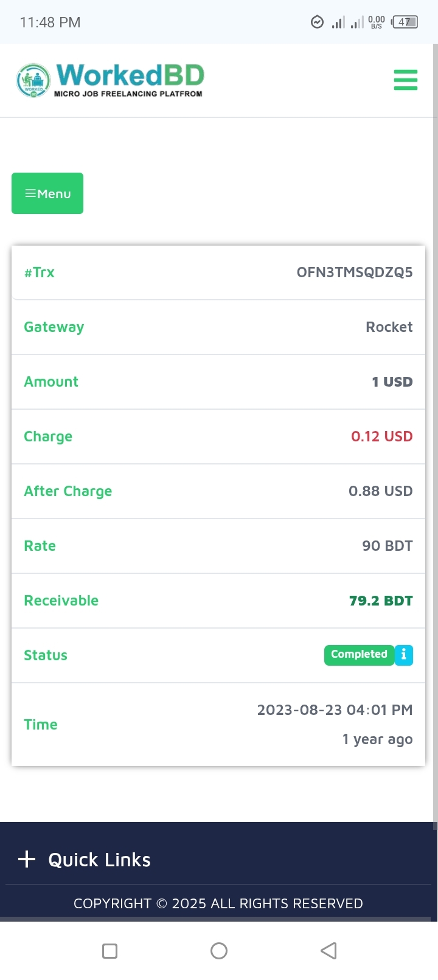
Task: Tap the battery indicator in status bar
Action: click(405, 22)
